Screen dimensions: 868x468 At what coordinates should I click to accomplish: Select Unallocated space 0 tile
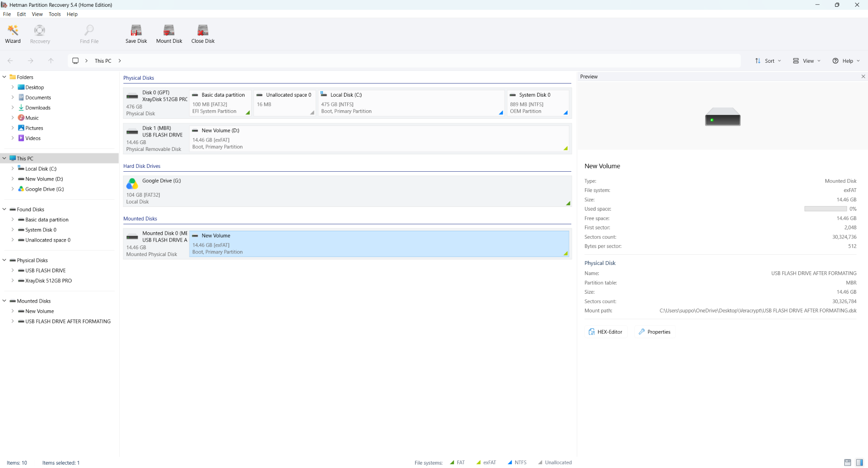point(284,103)
